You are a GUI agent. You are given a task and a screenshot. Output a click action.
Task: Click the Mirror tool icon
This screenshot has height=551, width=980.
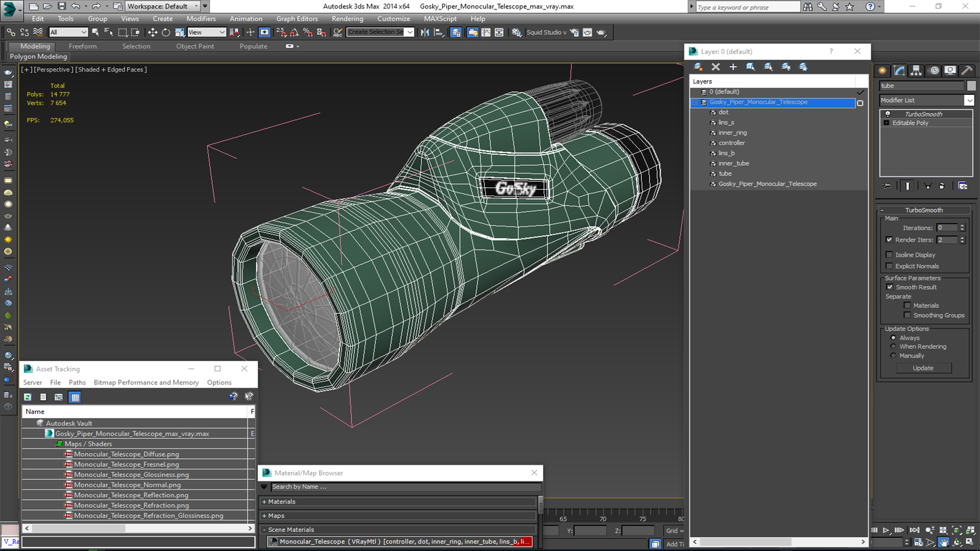click(425, 32)
